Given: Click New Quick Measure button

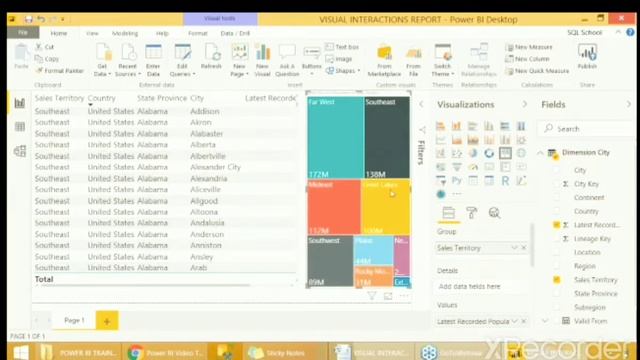Looking at the screenshot, I should [537, 71].
